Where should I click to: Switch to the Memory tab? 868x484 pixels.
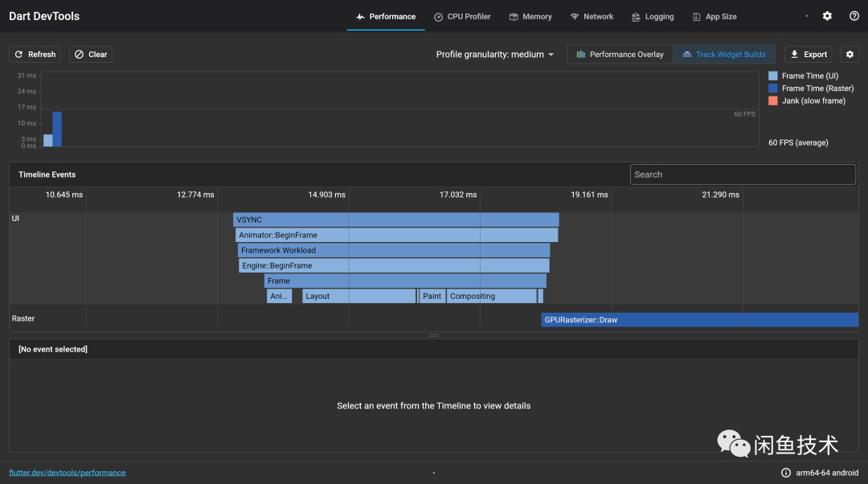click(x=530, y=16)
